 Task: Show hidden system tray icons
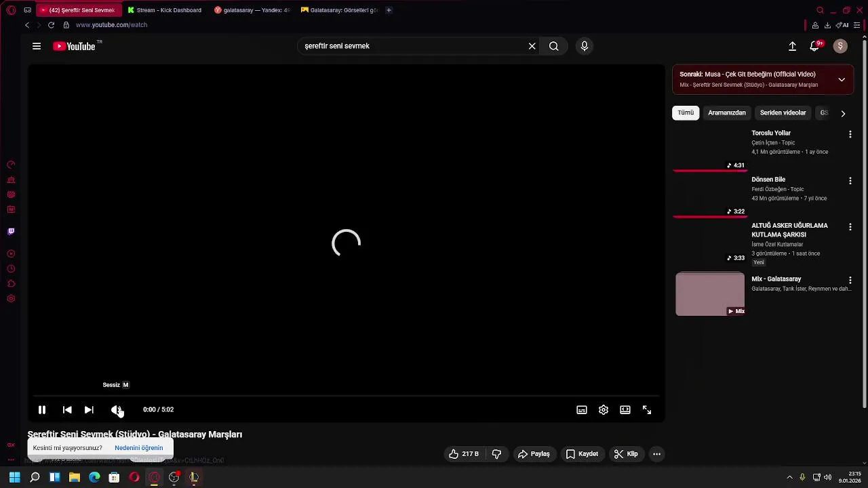(x=789, y=477)
